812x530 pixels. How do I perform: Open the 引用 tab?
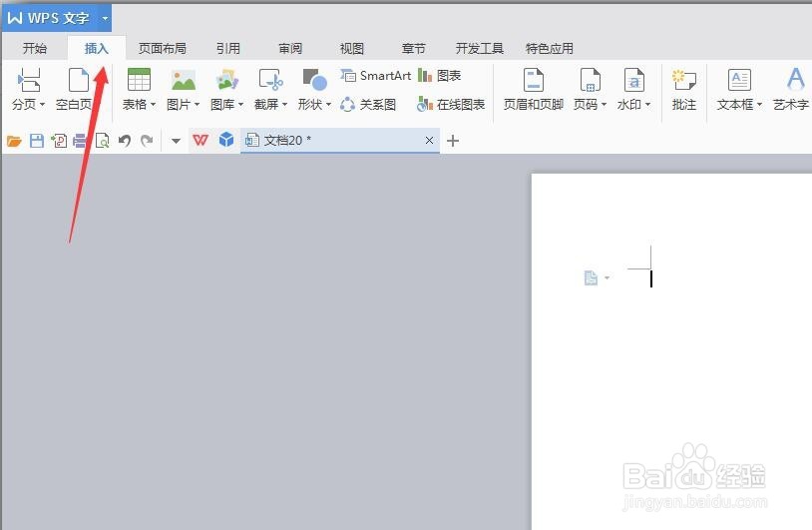(227, 49)
